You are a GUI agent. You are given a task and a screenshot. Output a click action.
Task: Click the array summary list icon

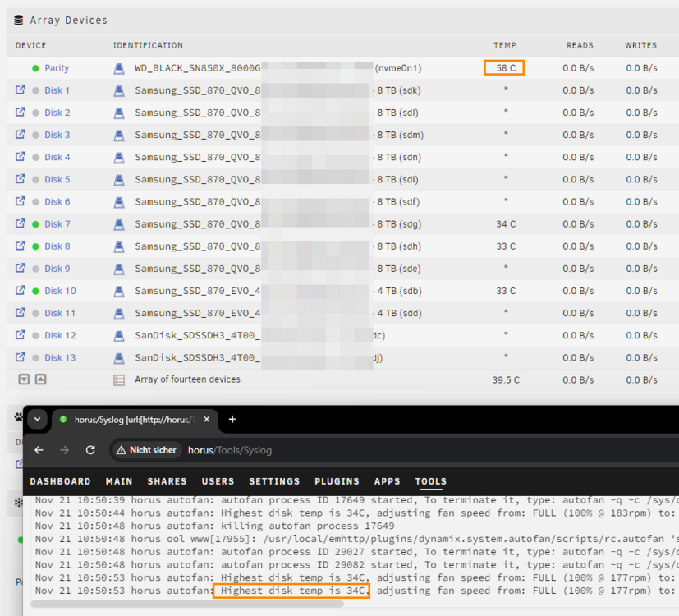coord(119,380)
